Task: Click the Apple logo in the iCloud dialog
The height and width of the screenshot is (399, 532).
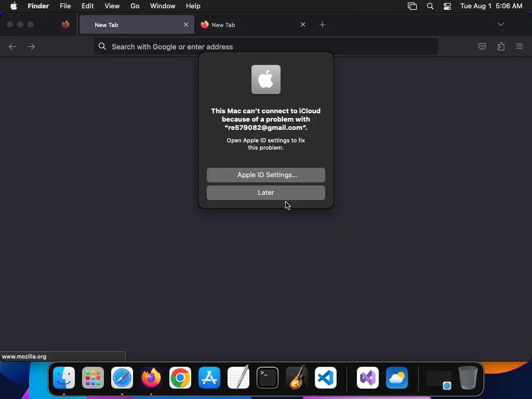Action: [265, 79]
